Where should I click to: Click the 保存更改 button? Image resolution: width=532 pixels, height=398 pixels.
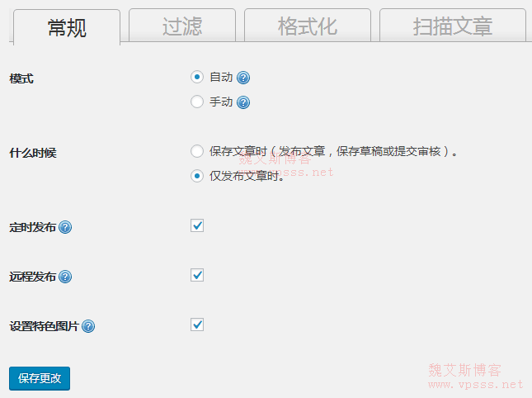pyautogui.click(x=40, y=378)
